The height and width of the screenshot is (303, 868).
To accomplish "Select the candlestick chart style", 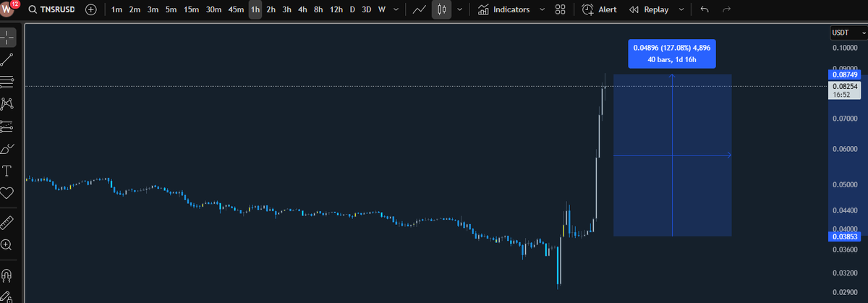I will click(x=442, y=10).
